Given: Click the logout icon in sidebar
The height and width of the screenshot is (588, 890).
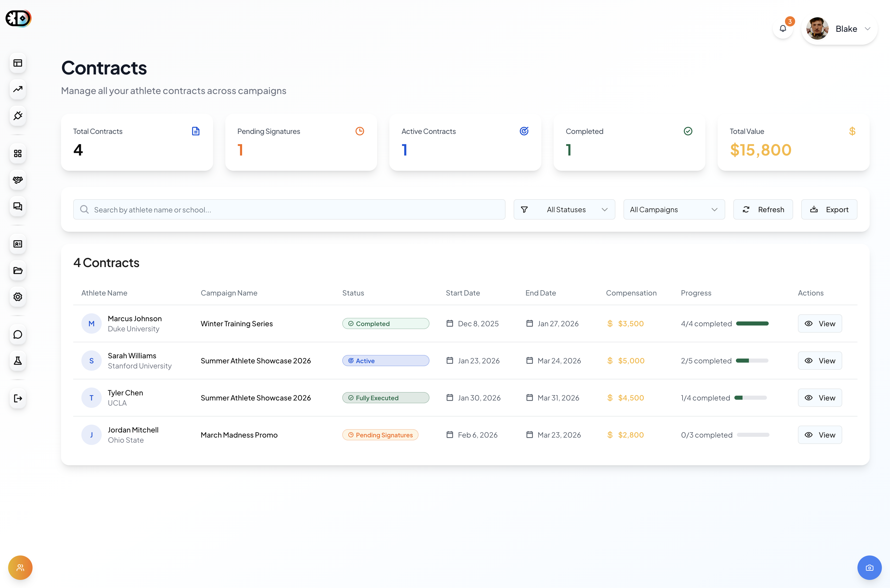Looking at the screenshot, I should [x=18, y=398].
